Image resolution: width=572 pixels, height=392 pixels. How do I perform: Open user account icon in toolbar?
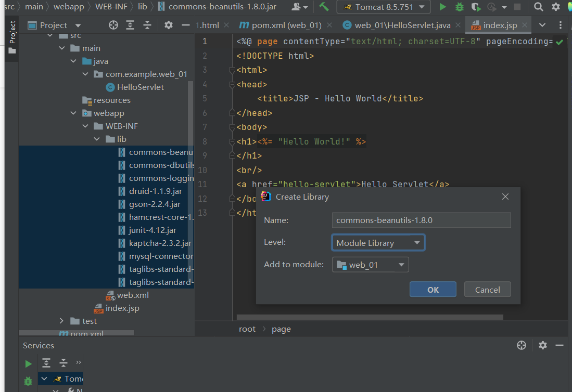point(300,7)
